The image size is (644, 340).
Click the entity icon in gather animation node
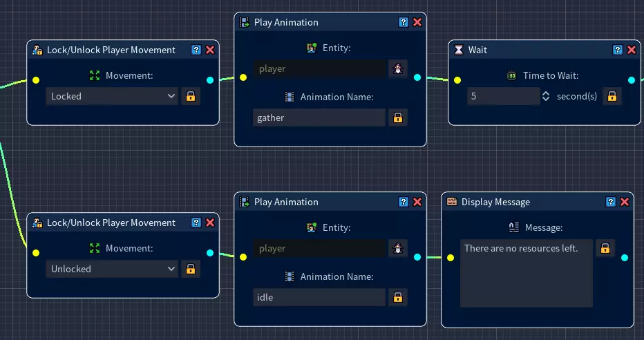[312, 48]
